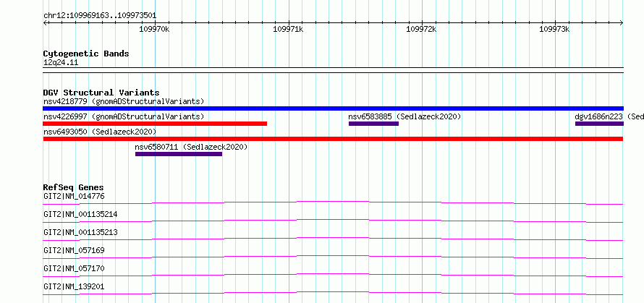Click the purple nsv6583885 variant bar

tap(374, 124)
